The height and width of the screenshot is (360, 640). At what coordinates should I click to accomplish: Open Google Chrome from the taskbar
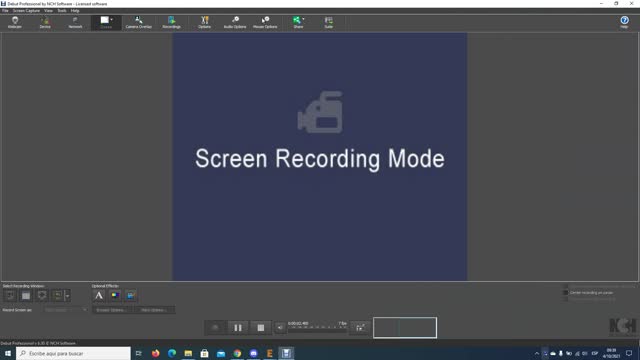[x=237, y=353]
